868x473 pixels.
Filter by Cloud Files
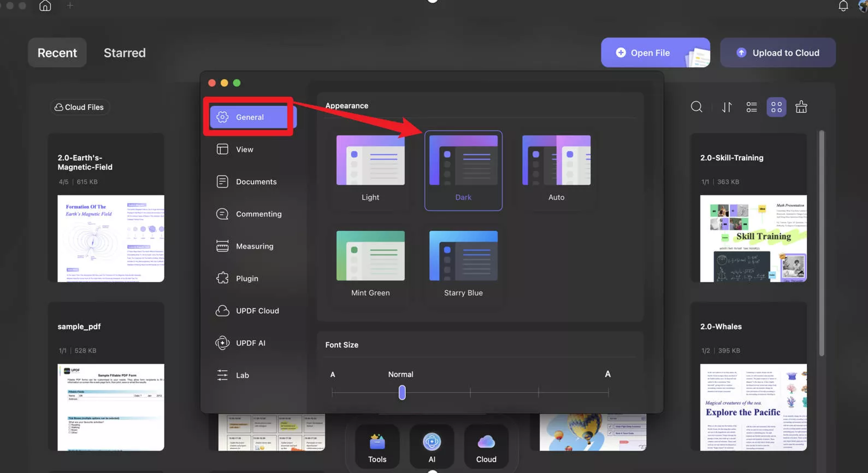(80, 107)
